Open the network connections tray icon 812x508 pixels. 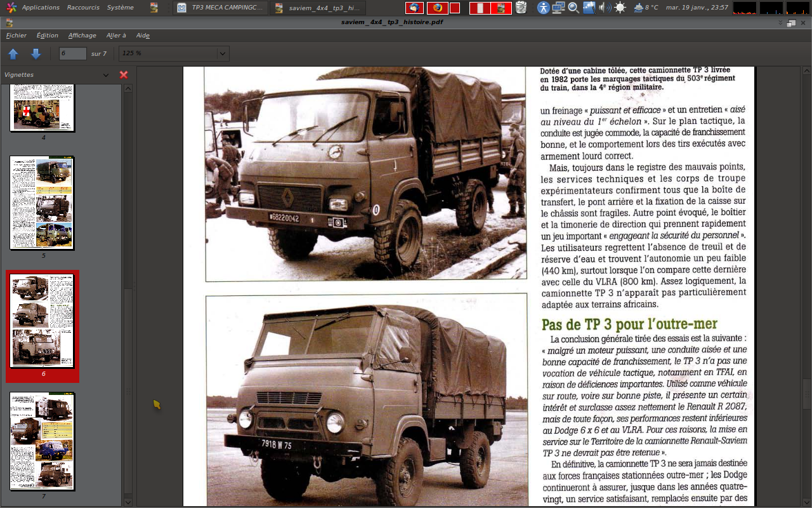(558, 8)
